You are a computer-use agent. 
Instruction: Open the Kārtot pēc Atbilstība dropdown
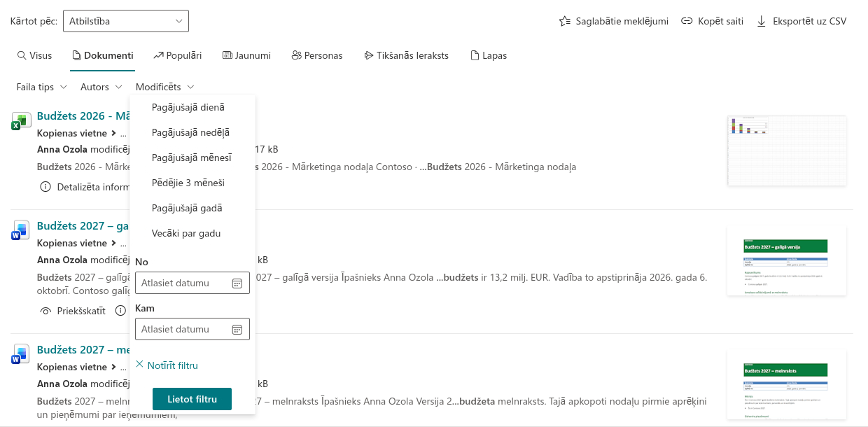(126, 21)
